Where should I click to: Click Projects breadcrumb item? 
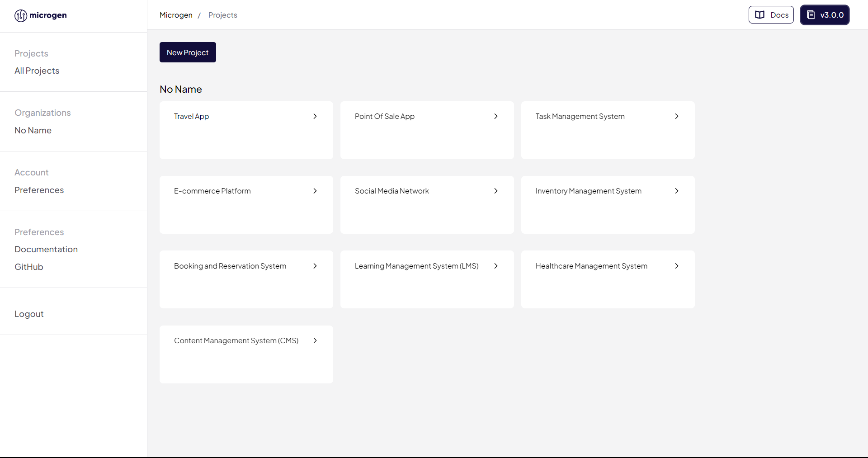coord(223,15)
